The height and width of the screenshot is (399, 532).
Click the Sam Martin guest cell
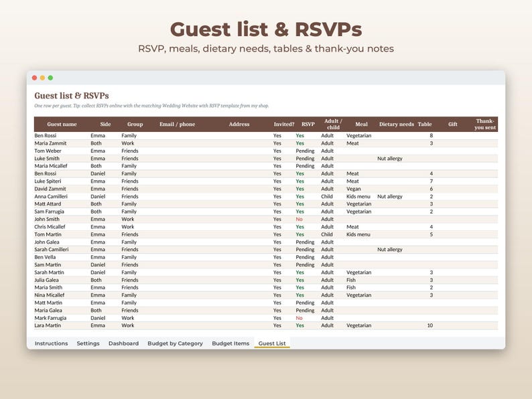click(x=48, y=264)
